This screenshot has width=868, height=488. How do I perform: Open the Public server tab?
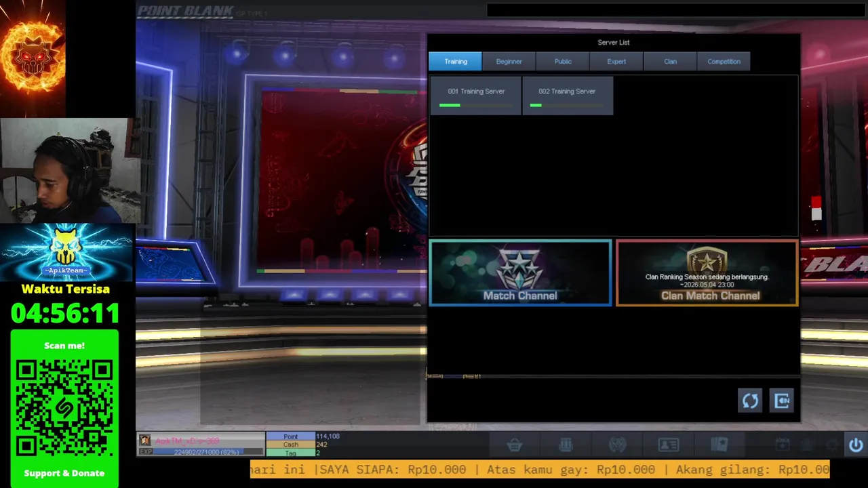(x=563, y=62)
